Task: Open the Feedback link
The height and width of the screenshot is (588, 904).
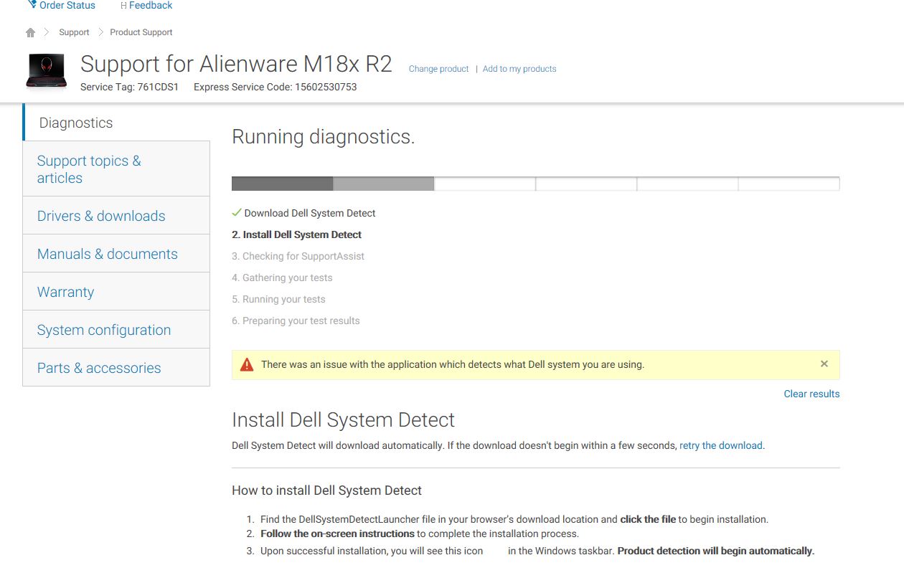Action: click(x=151, y=5)
